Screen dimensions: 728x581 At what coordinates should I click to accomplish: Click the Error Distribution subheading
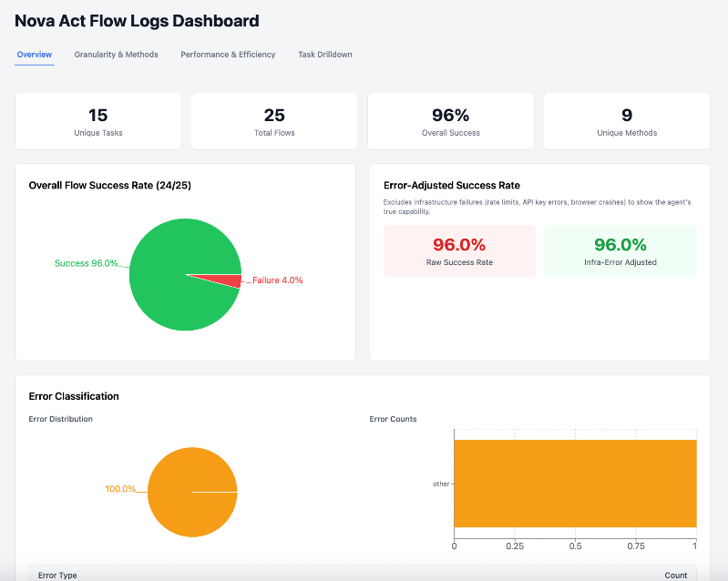tap(61, 419)
